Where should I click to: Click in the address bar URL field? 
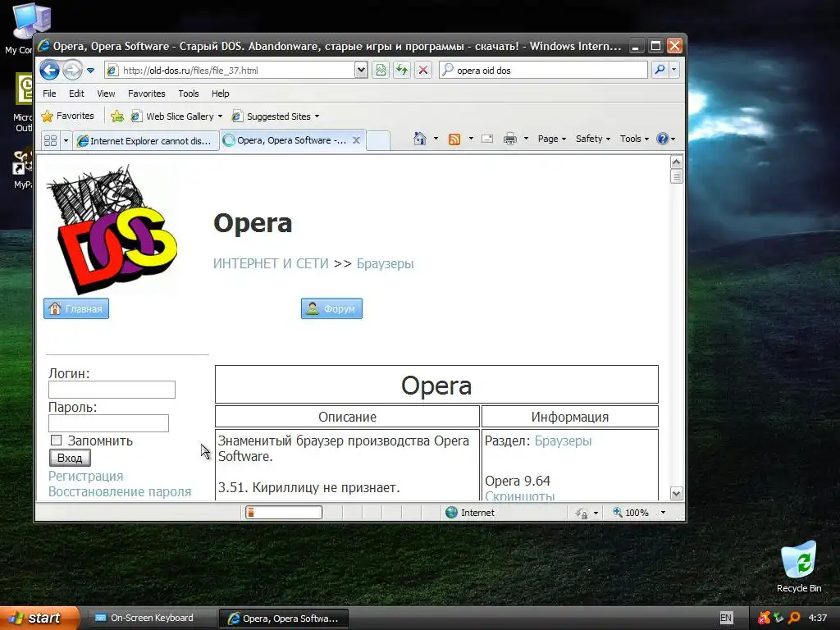pos(230,71)
